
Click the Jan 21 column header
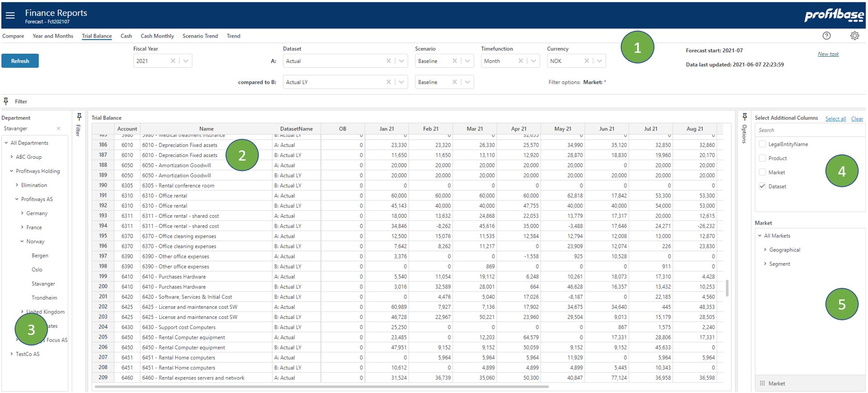[x=386, y=129]
